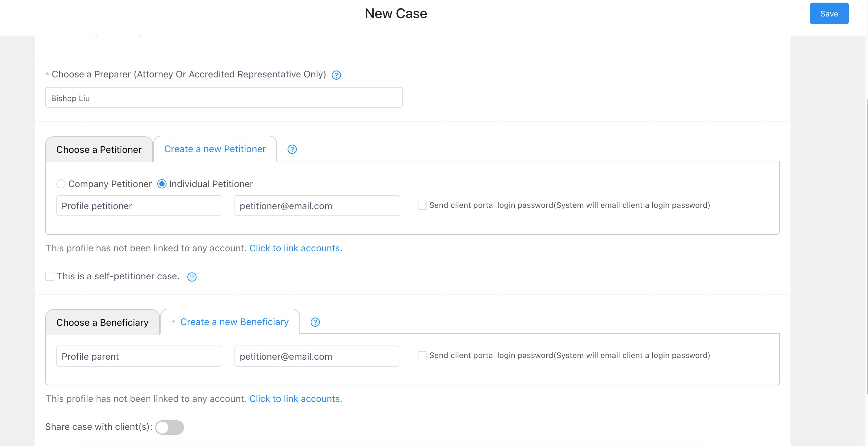Click the Profile petitioner name field
This screenshot has width=868, height=446.
point(139,206)
